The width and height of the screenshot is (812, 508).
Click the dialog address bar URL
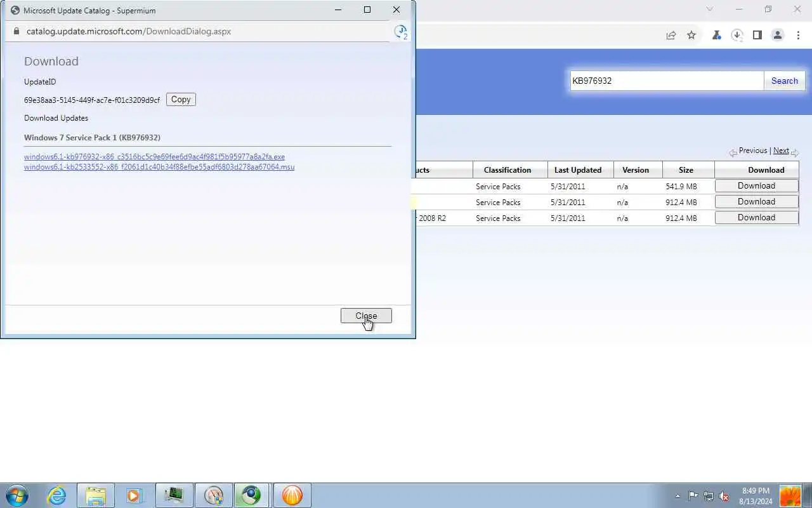129,31
